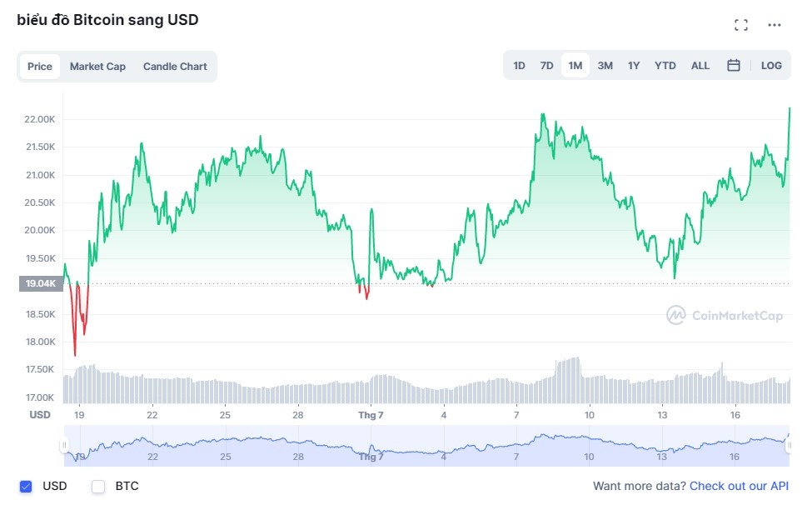
Task: Switch to the Market Cap tab
Action: [97, 66]
